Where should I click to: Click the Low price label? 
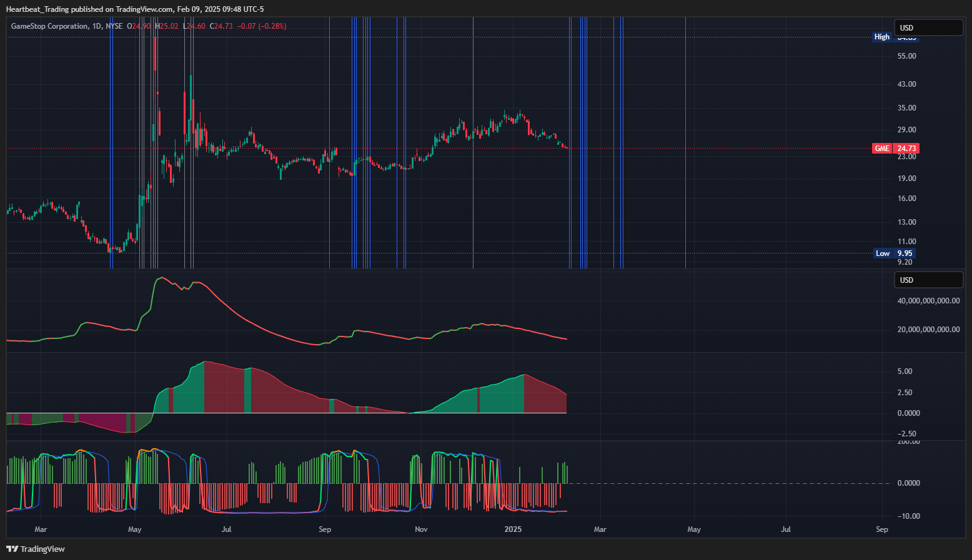pos(883,253)
